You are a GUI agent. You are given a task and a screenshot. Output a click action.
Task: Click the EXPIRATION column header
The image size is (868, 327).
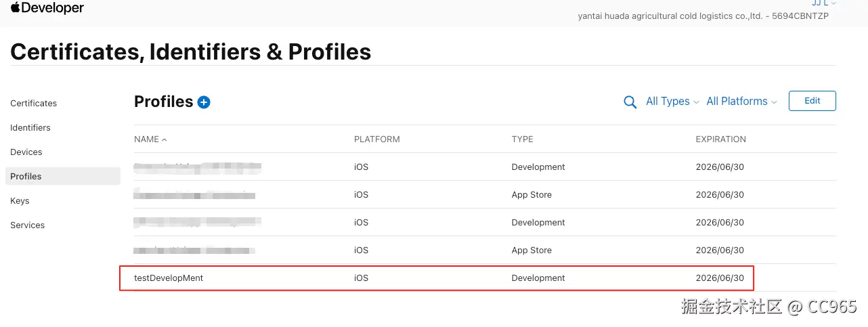coord(720,139)
